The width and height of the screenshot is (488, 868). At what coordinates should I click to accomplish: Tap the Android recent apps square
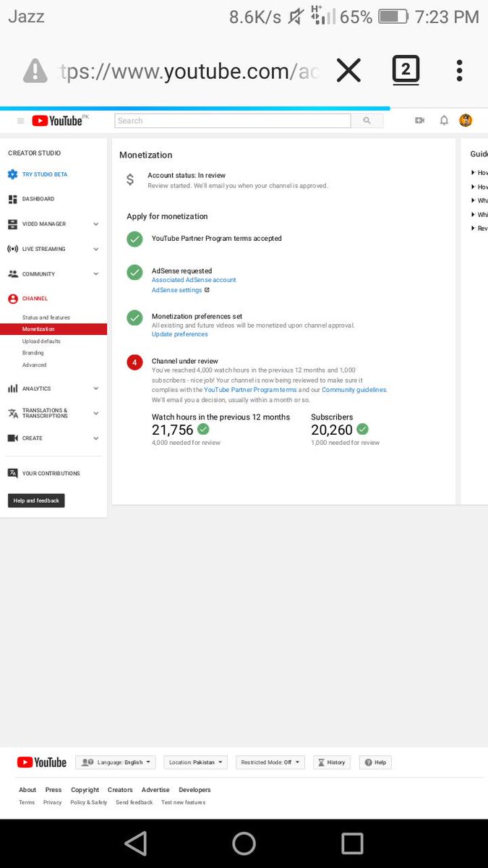pos(352,843)
